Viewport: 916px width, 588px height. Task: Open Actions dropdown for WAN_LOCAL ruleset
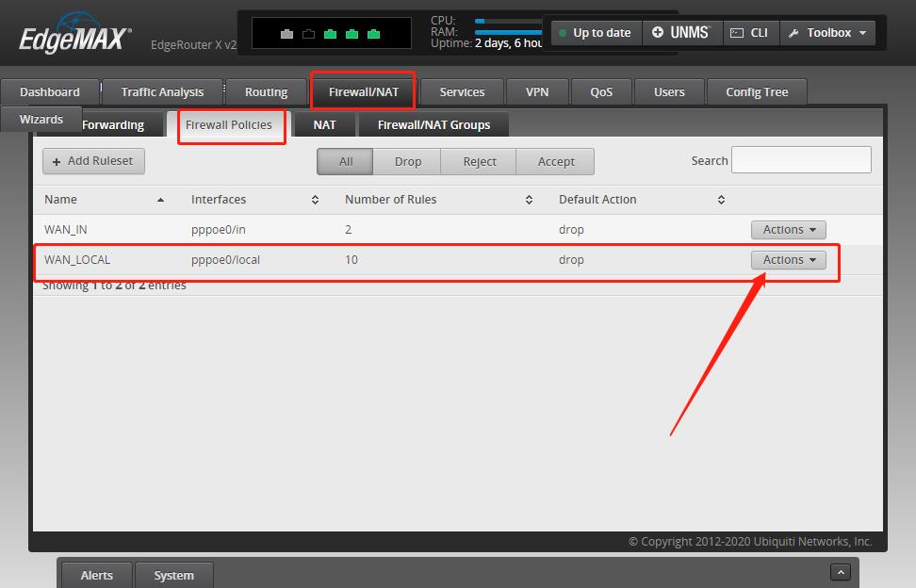click(x=788, y=259)
